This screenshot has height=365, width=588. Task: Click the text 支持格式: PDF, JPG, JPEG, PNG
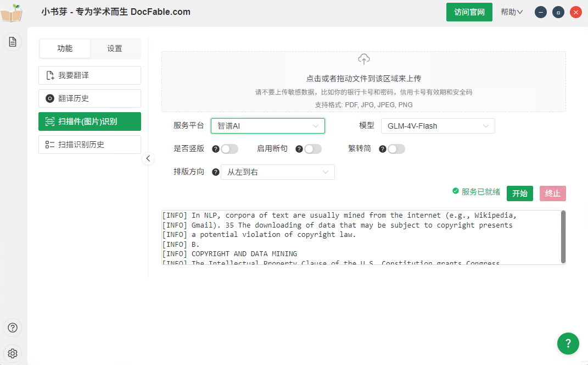pyautogui.click(x=364, y=105)
